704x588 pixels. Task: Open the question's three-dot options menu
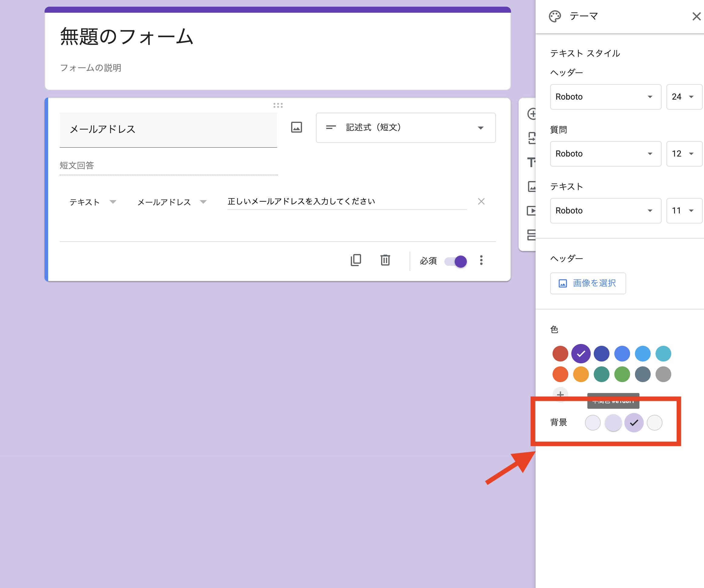click(x=481, y=260)
